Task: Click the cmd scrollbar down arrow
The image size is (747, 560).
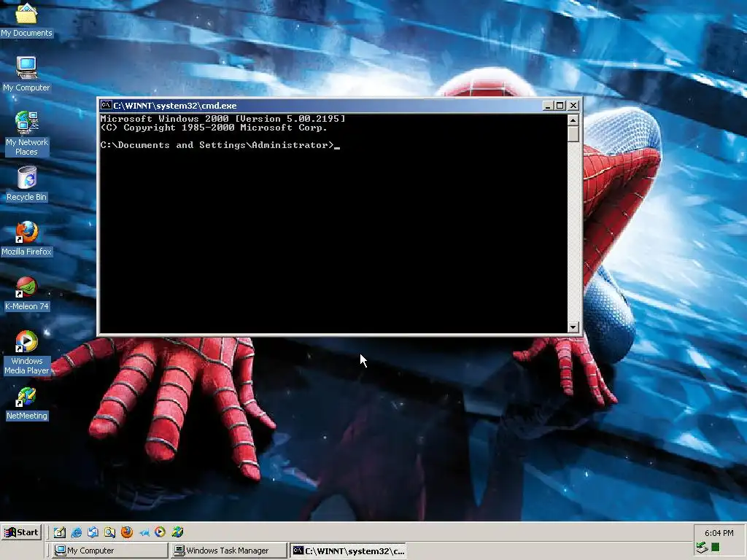Action: (x=573, y=327)
